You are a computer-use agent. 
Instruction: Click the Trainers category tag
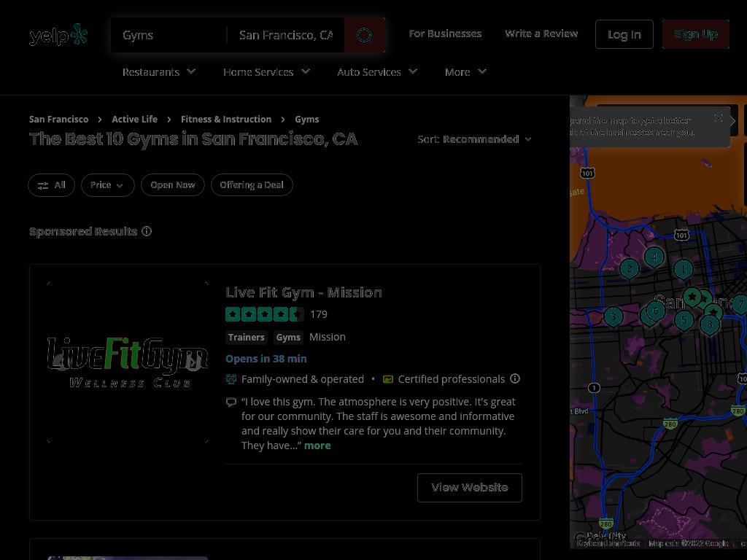point(246,337)
